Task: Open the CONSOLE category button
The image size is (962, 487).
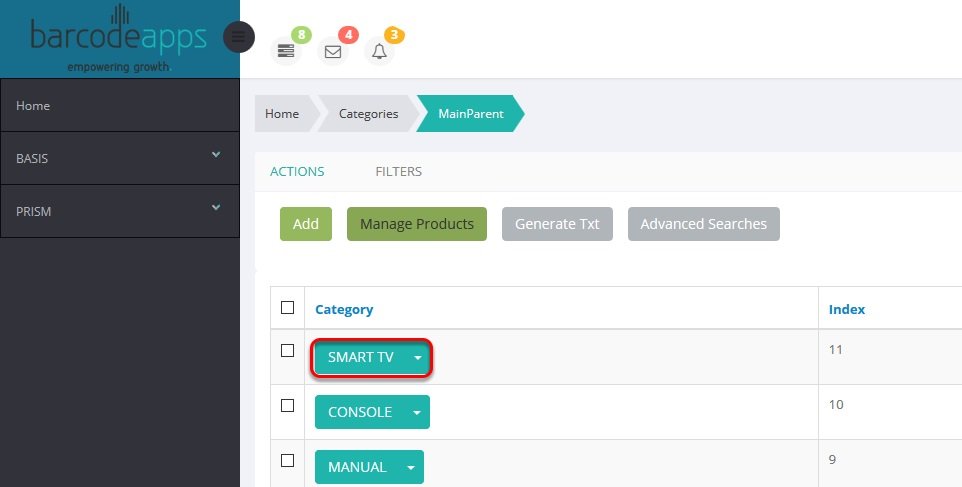Action: click(x=360, y=412)
